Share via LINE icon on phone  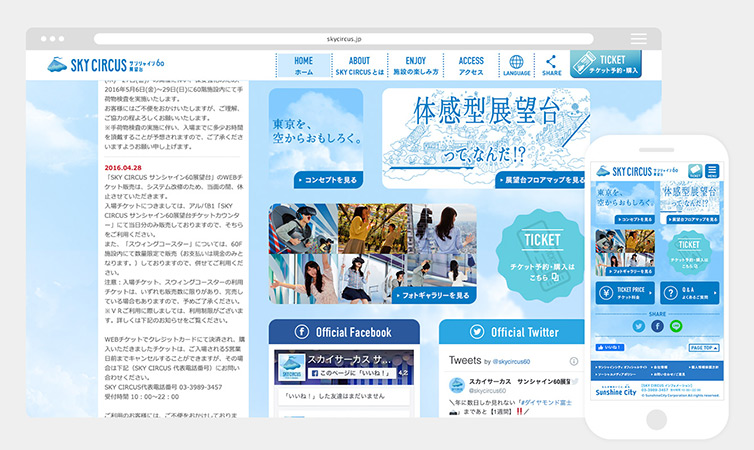[x=676, y=326]
